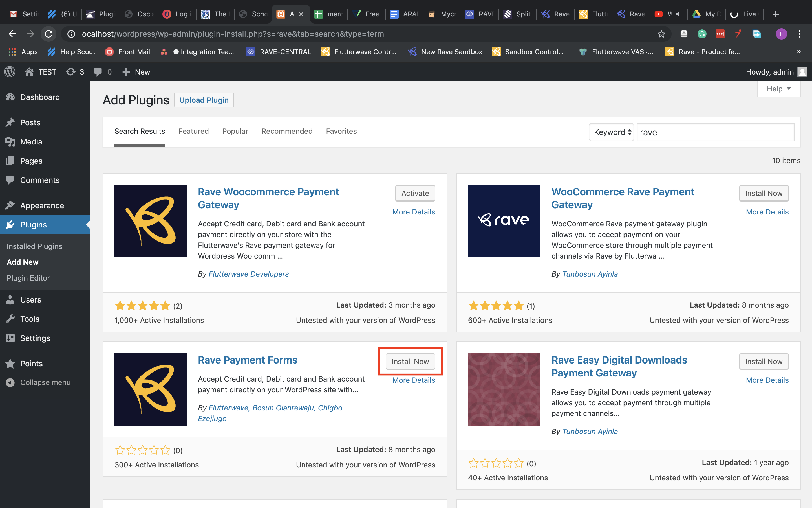Show more bookmarks with the chevron

coord(799,52)
